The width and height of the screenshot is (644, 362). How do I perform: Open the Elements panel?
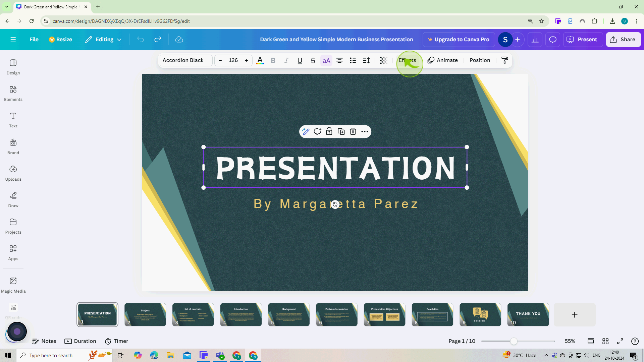[x=13, y=94]
